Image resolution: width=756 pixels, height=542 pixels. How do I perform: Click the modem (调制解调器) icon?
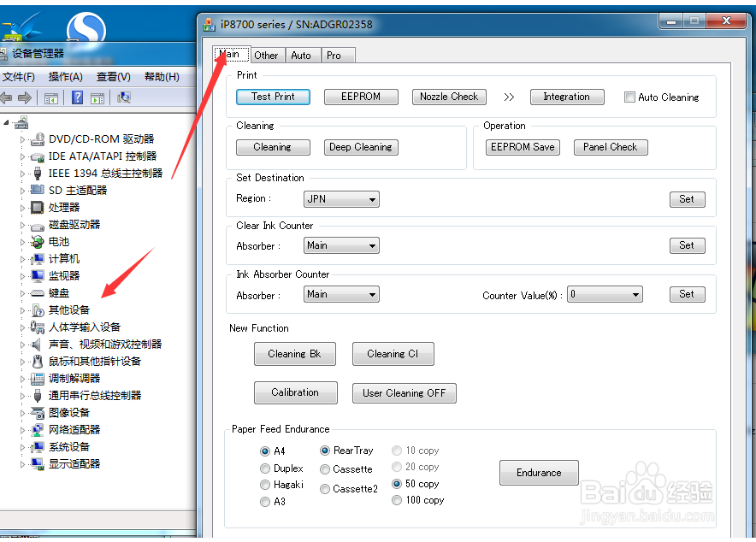37,379
